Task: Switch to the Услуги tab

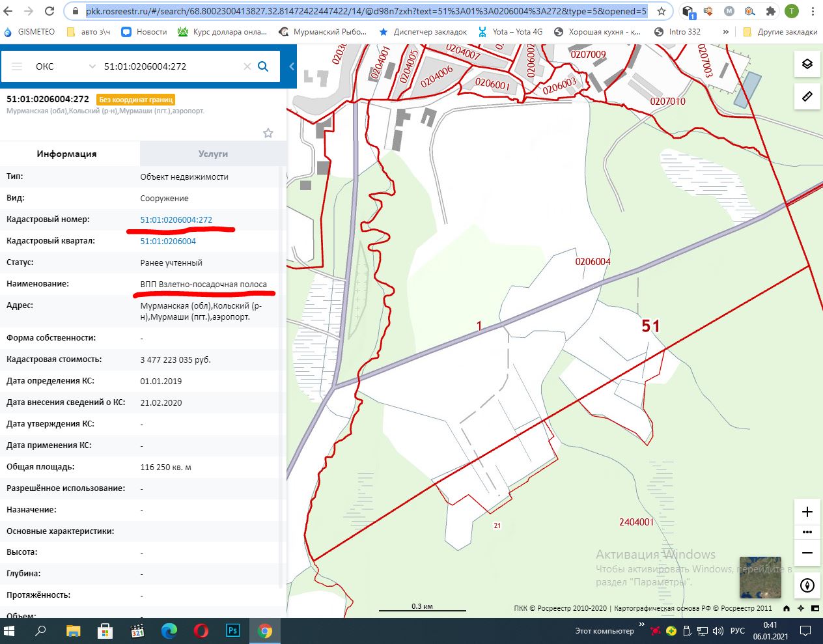Action: pyautogui.click(x=213, y=154)
